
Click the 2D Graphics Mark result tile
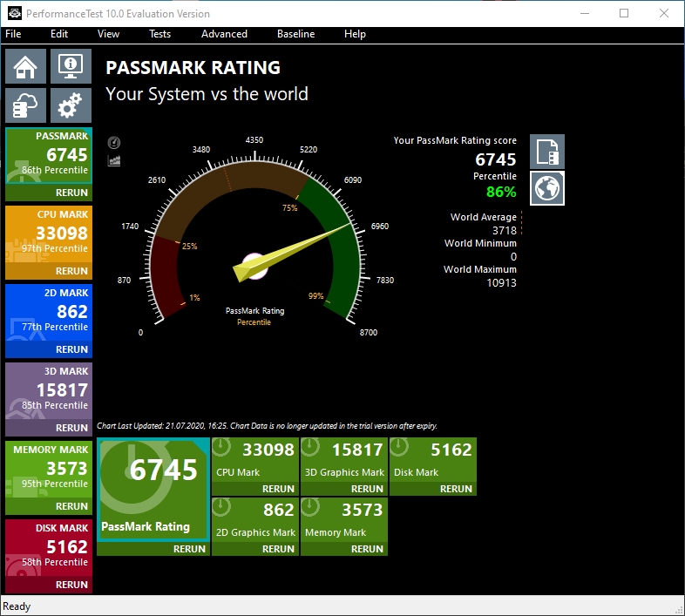[255, 520]
